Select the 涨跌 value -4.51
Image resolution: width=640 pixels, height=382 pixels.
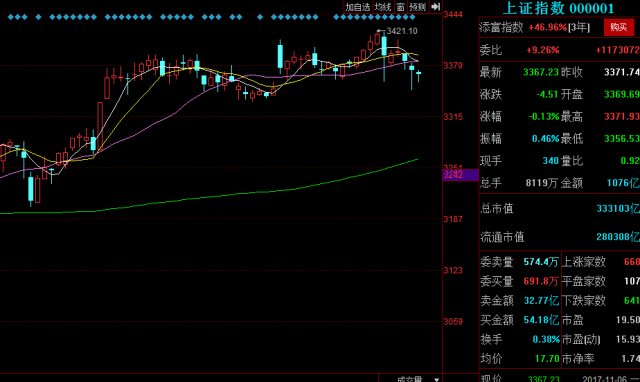547,94
